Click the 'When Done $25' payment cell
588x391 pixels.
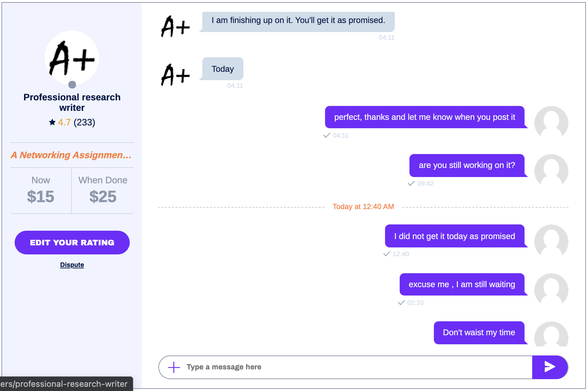(103, 191)
